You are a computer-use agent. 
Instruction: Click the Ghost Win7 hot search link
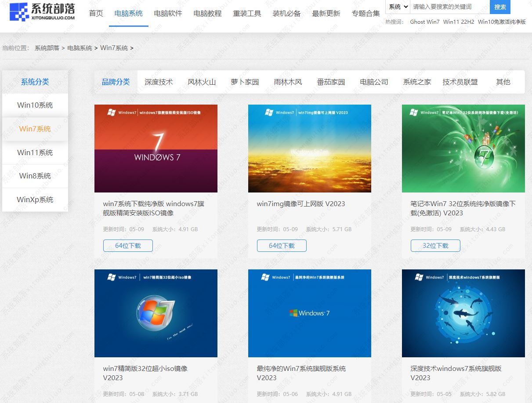[424, 22]
